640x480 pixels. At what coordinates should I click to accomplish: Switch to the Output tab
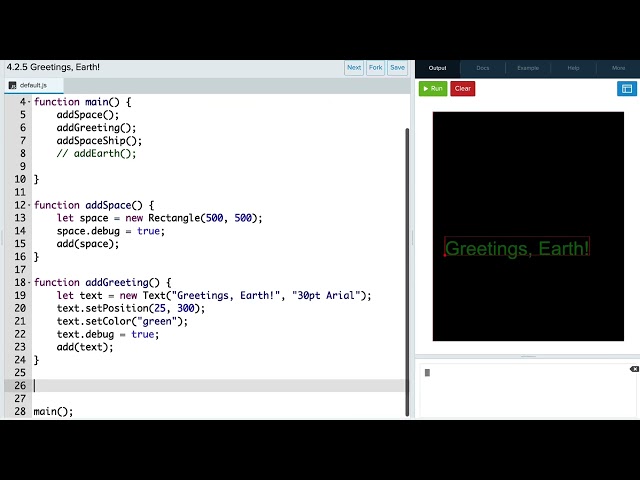438,68
